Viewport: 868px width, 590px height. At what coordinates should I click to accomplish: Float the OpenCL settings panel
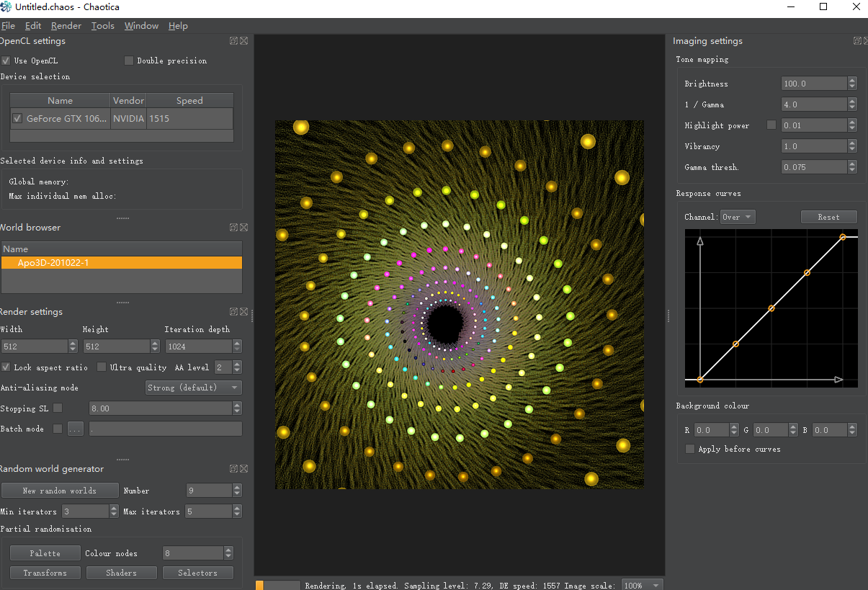[234, 42]
